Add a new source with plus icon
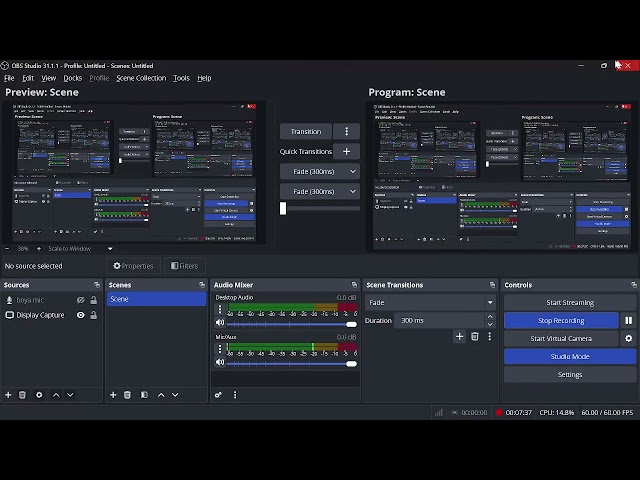Image resolution: width=640 pixels, height=480 pixels. coord(9,395)
